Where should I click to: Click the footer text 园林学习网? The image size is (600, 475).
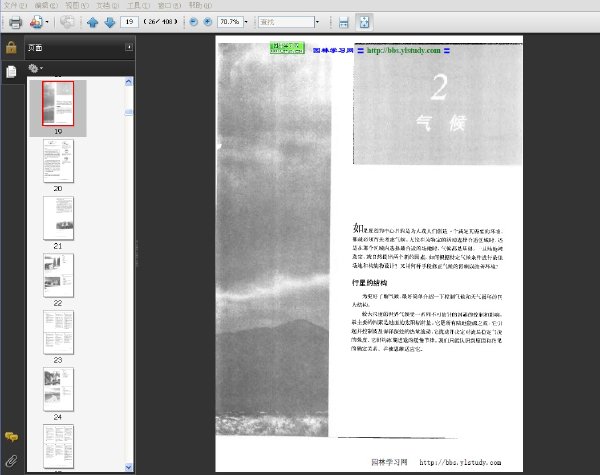coord(389,462)
